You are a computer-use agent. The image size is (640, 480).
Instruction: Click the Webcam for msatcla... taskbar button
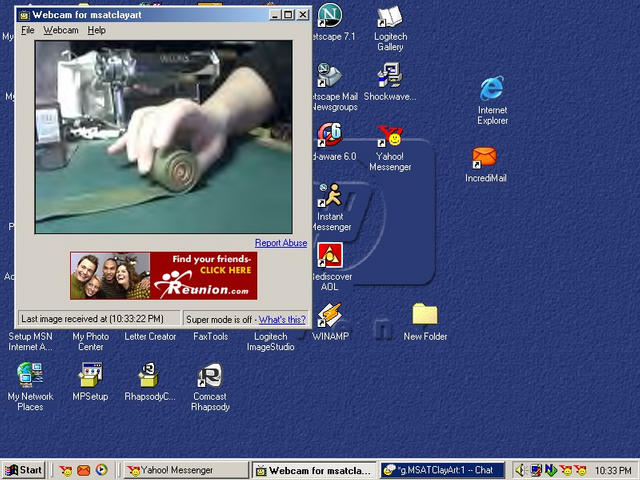314,470
